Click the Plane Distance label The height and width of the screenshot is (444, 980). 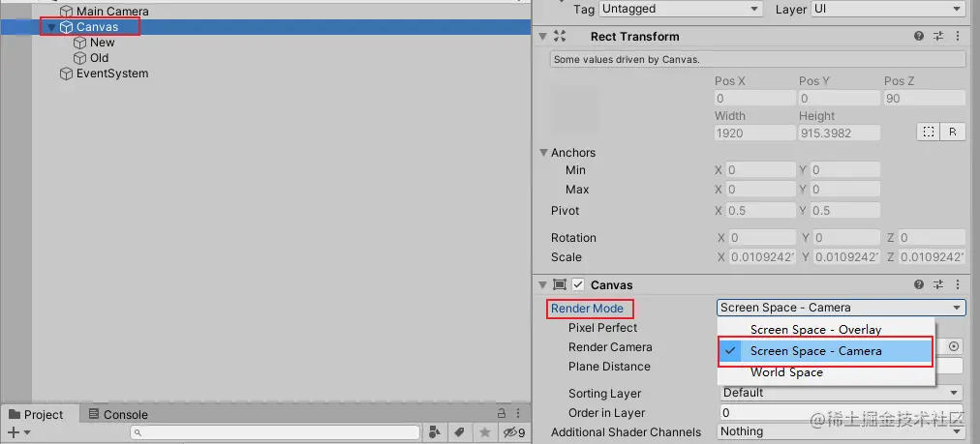tap(609, 367)
